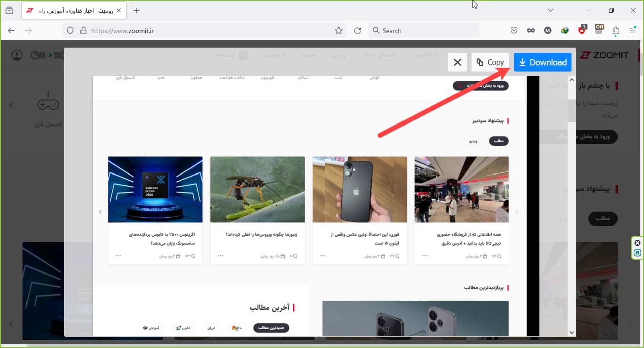Screen dimensions: 644x348
Task: Click the Search field in toolbar
Action: 424,31
